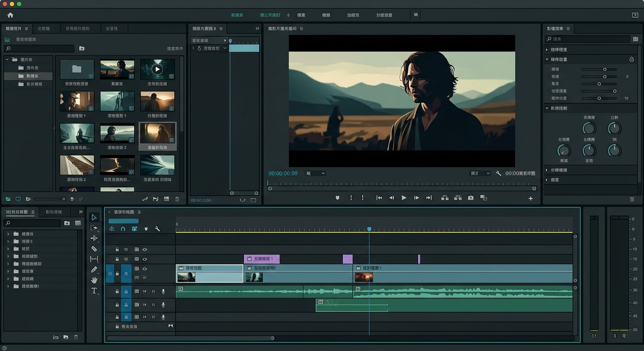Switch to the third project panel tab
This screenshot has width=644, height=351.
78,28
